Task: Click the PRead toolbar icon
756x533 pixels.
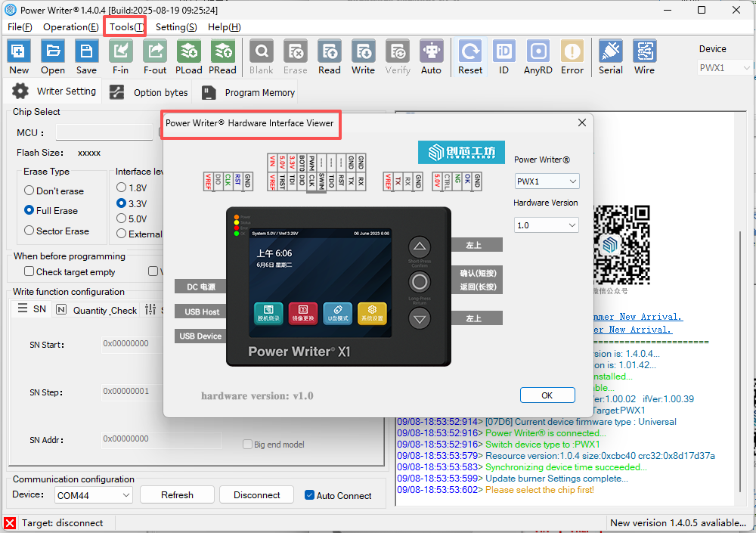Action: point(223,51)
